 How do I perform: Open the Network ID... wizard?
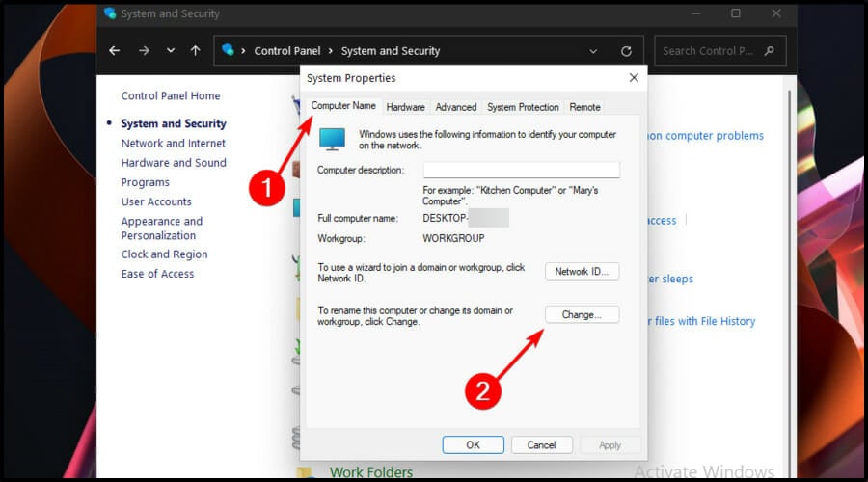(x=582, y=271)
